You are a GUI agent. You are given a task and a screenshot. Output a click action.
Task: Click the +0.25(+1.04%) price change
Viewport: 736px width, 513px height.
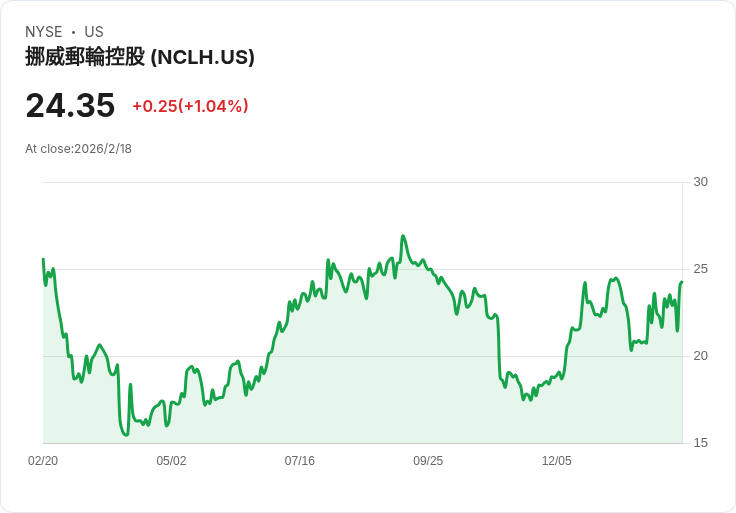tap(190, 106)
